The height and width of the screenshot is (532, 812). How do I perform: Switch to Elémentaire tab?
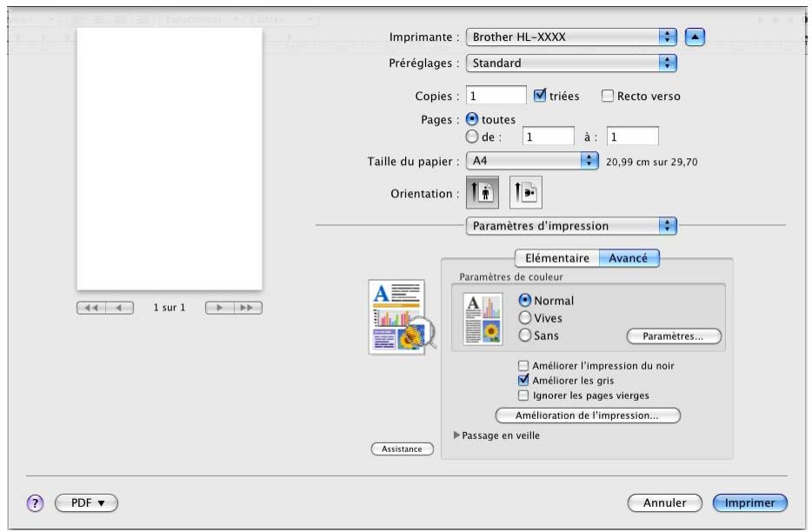[x=556, y=258]
